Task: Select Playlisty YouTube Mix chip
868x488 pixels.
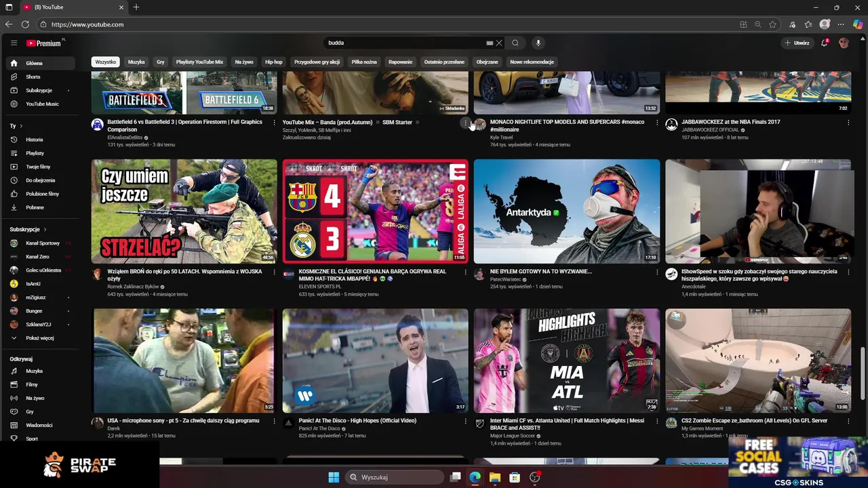Action: pos(199,62)
